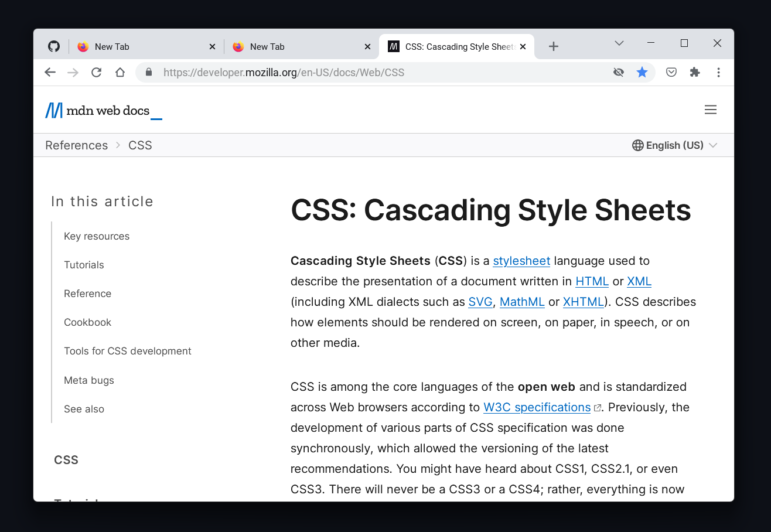Open the English (US) language dropdown
The image size is (771, 532).
675,145
